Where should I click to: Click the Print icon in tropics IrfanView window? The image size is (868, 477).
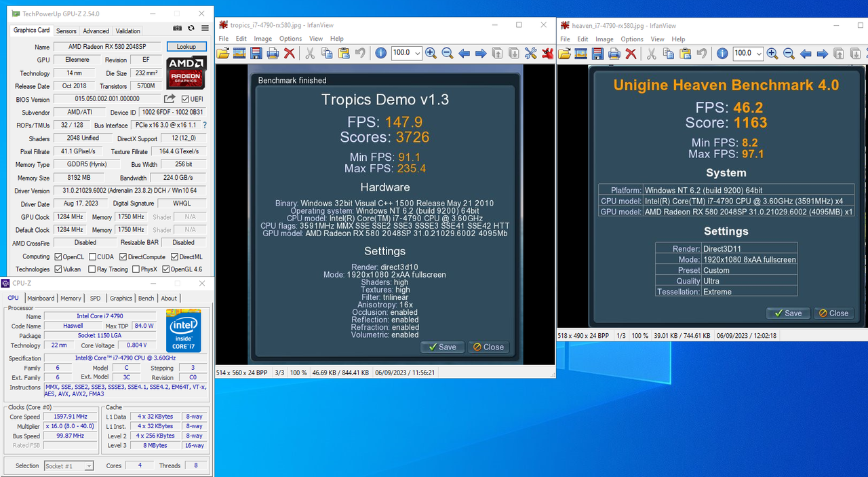tap(273, 53)
